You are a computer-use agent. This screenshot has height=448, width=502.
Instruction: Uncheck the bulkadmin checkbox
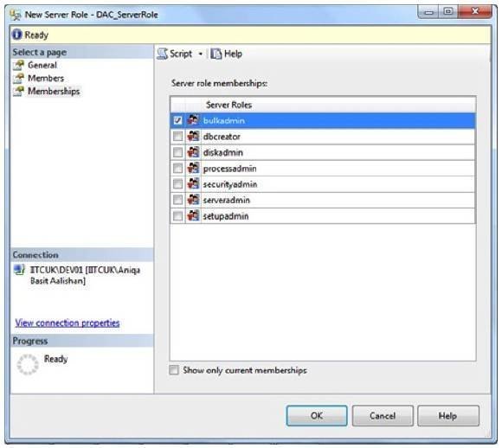pos(177,120)
